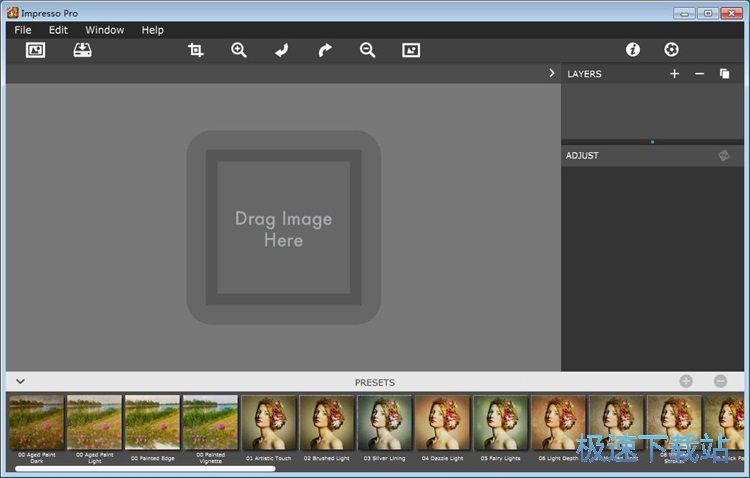Click the fit image to screen icon
This screenshot has height=478, width=750.
point(411,50)
